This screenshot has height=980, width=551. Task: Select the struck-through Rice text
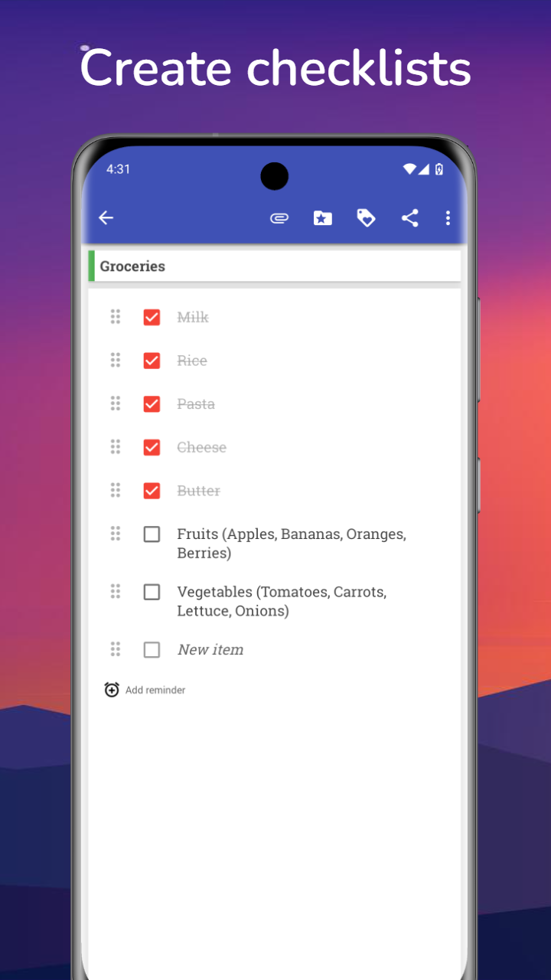coord(192,361)
